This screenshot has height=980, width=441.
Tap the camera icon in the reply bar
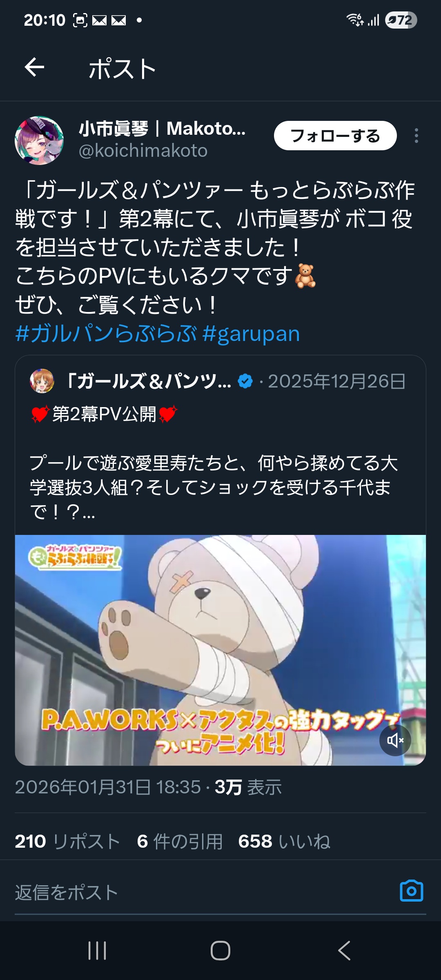412,891
